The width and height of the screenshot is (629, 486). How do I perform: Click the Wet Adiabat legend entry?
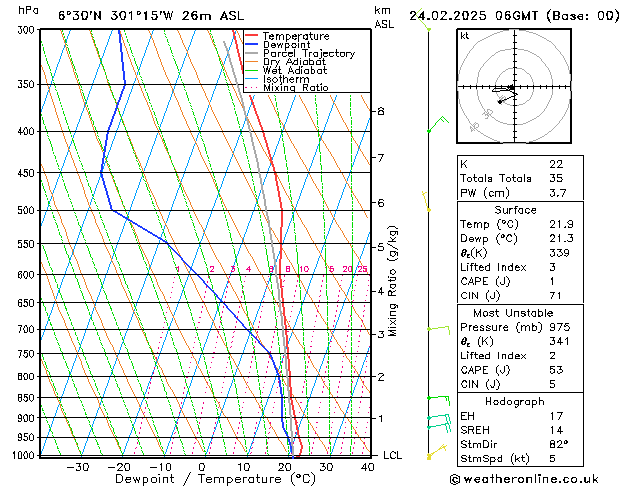point(286,70)
